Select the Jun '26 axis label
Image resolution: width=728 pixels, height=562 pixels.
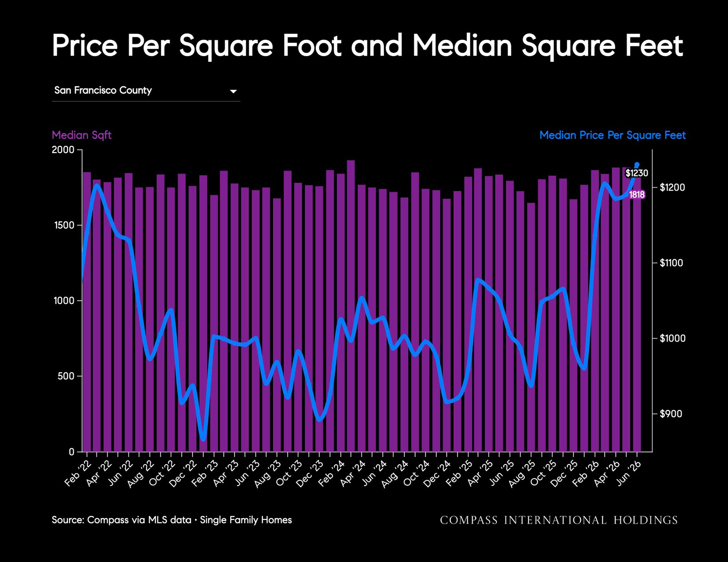(629, 473)
